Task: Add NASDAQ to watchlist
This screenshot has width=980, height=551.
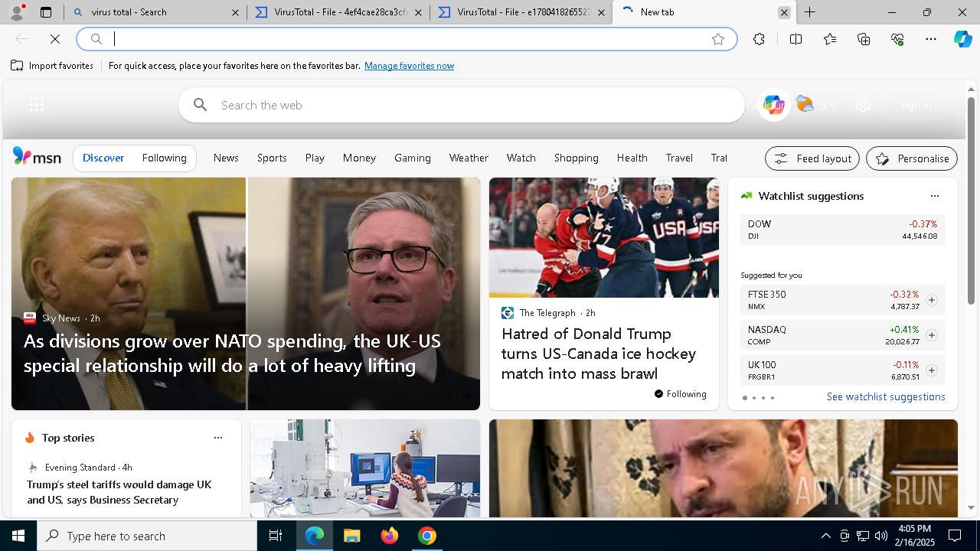Action: click(x=932, y=335)
